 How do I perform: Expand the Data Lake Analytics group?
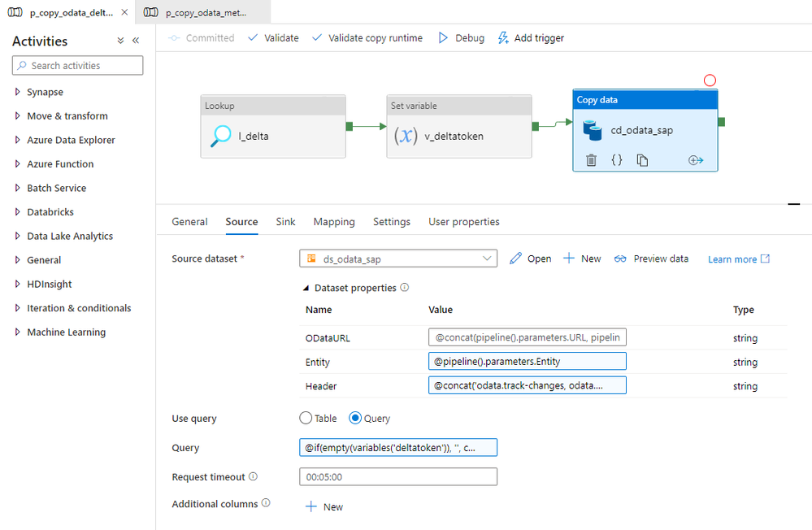coord(17,236)
